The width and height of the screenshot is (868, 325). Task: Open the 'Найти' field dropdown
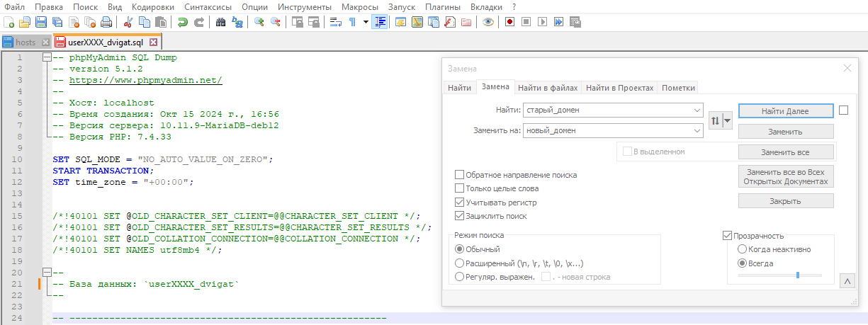(697, 110)
